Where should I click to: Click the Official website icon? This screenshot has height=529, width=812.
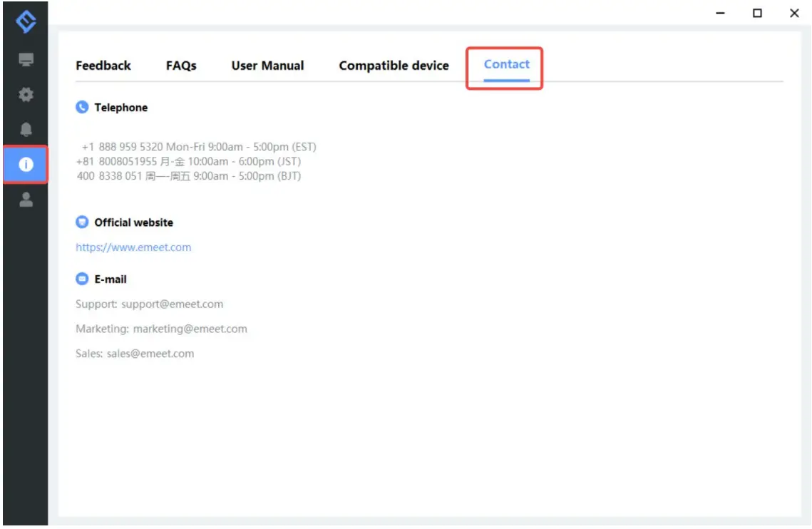coord(82,222)
